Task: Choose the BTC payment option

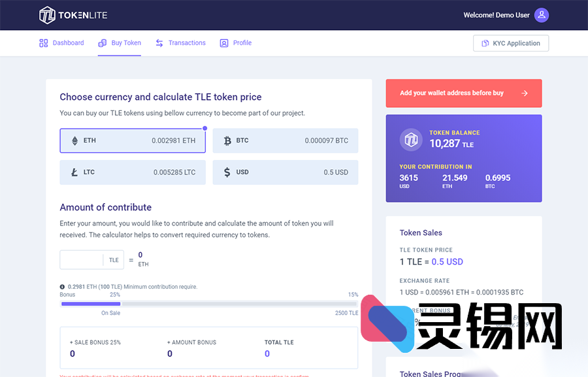Action: point(285,140)
